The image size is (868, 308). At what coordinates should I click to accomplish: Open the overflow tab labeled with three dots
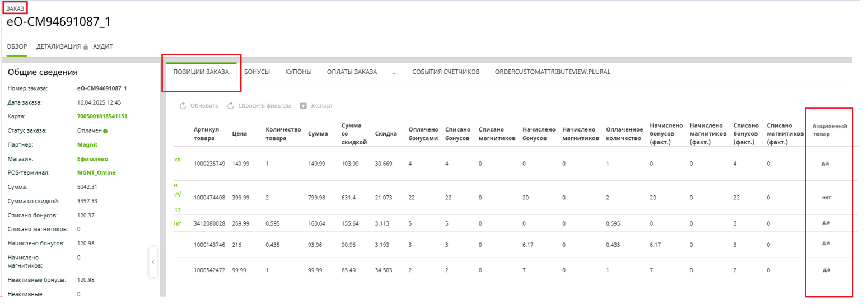click(x=394, y=72)
